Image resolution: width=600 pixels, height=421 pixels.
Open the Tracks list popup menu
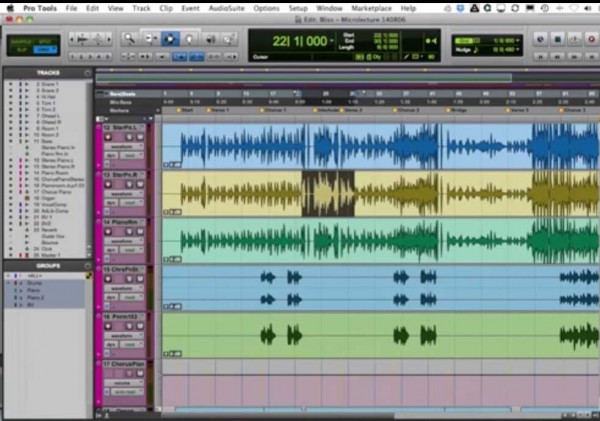point(88,73)
